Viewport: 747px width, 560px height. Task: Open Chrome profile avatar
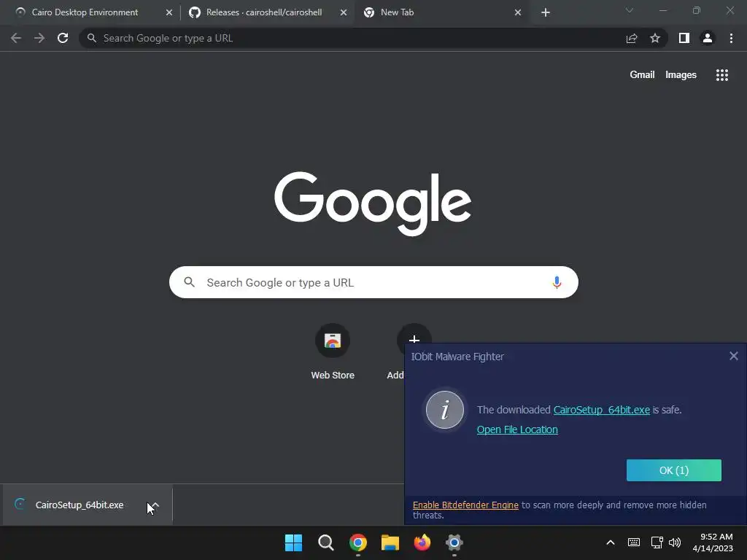tap(708, 38)
